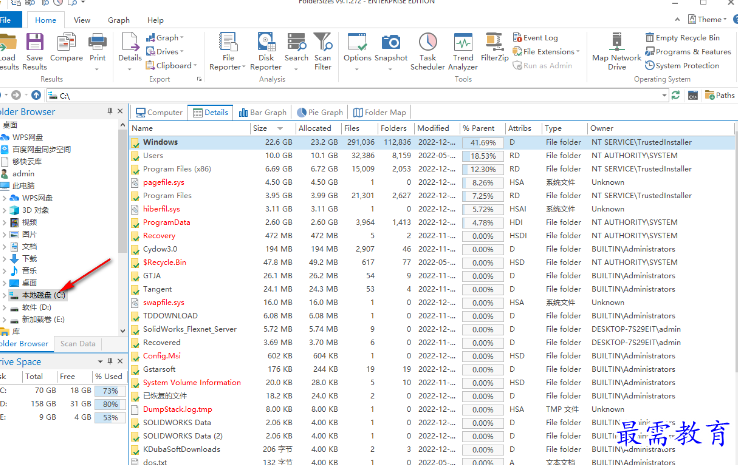Switch to the Folder Map tab
738x465 pixels.
tap(379, 112)
